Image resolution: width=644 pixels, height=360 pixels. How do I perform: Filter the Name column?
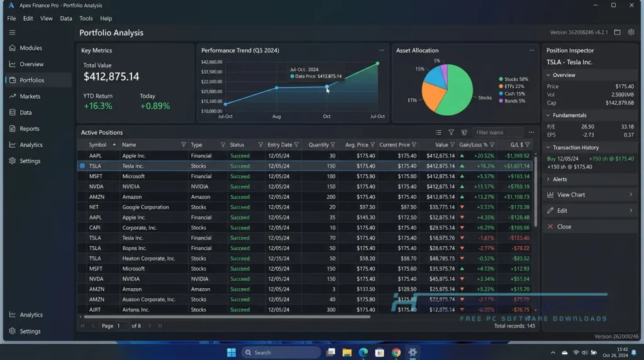(x=184, y=145)
